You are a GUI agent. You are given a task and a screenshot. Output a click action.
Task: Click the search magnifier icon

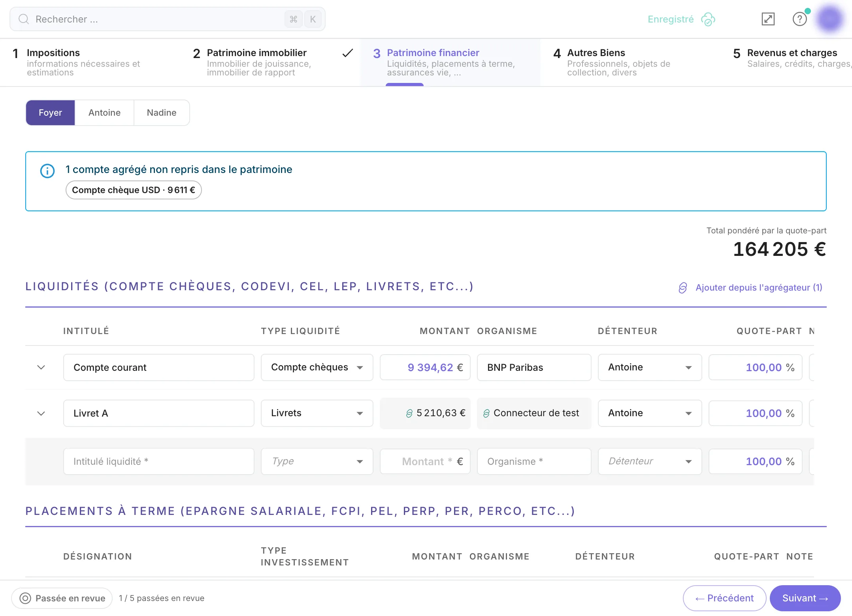coord(24,19)
